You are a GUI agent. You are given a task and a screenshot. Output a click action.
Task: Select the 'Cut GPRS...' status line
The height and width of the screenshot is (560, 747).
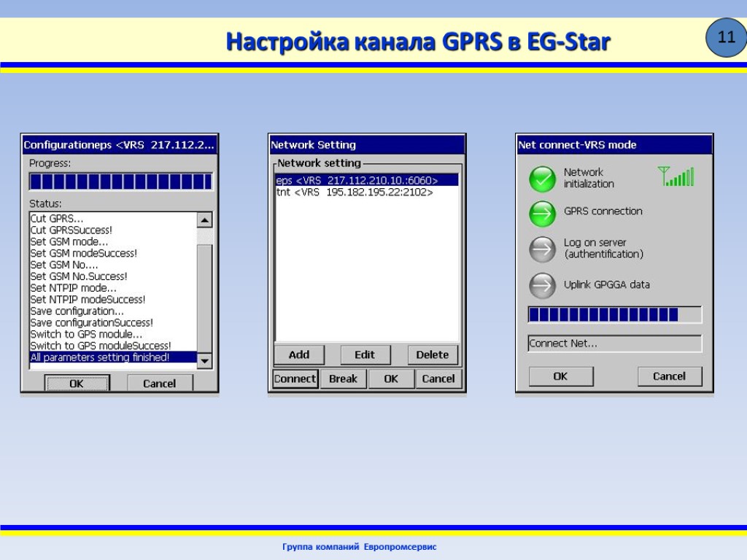113,219
